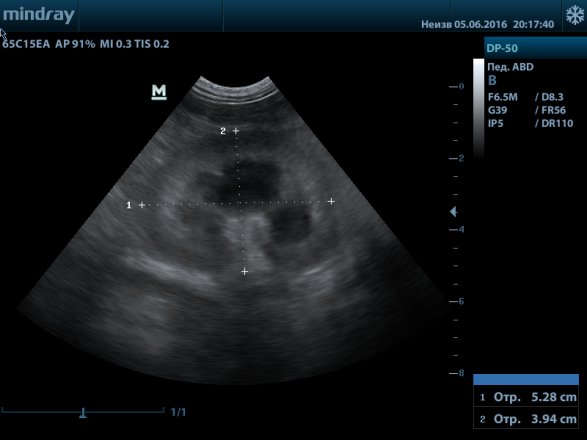Click the cine loop frame position marker
The image size is (587, 440).
[83, 413]
